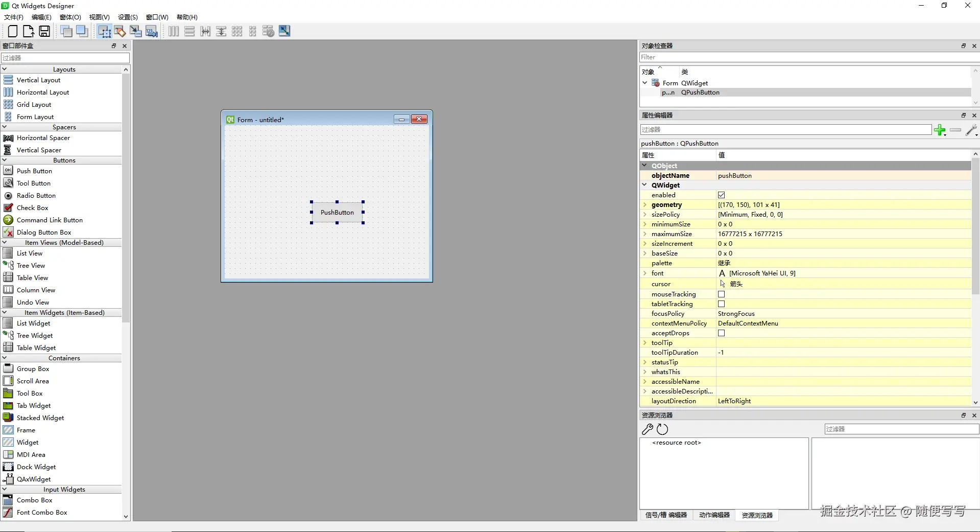This screenshot has height=532, width=980.
Task: Apply Lay Out in a Form Layout icon
Action: [253, 31]
